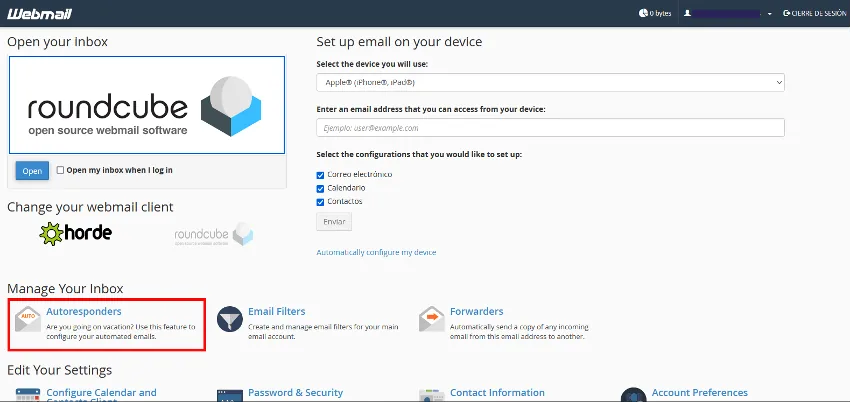Image resolution: width=852 pixels, height=402 pixels.
Task: Click Automatically configure my device link
Action: tap(376, 253)
